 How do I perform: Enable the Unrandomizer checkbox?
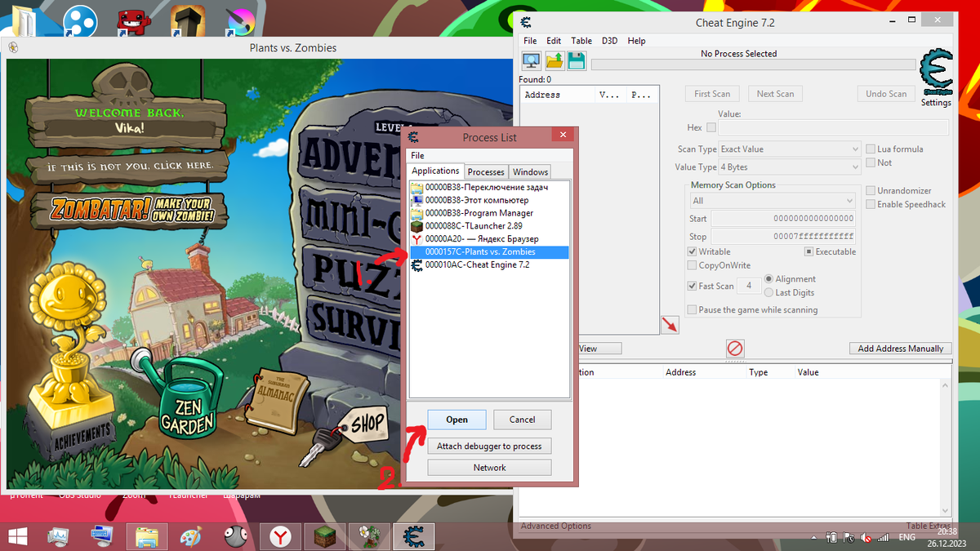(x=871, y=190)
